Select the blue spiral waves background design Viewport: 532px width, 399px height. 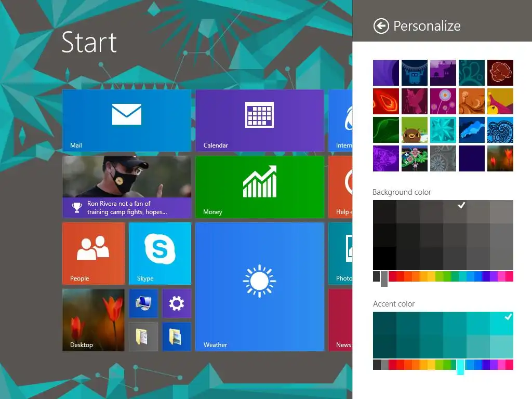[x=500, y=130]
